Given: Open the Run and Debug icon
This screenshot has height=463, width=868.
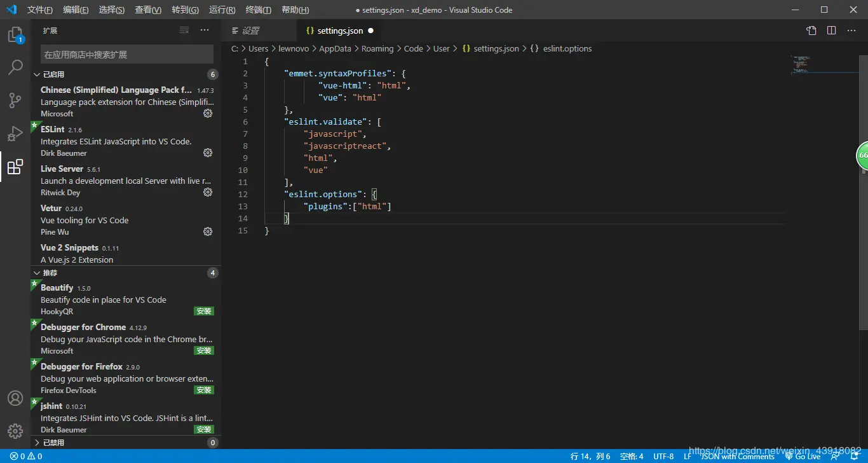Looking at the screenshot, I should pyautogui.click(x=15, y=134).
